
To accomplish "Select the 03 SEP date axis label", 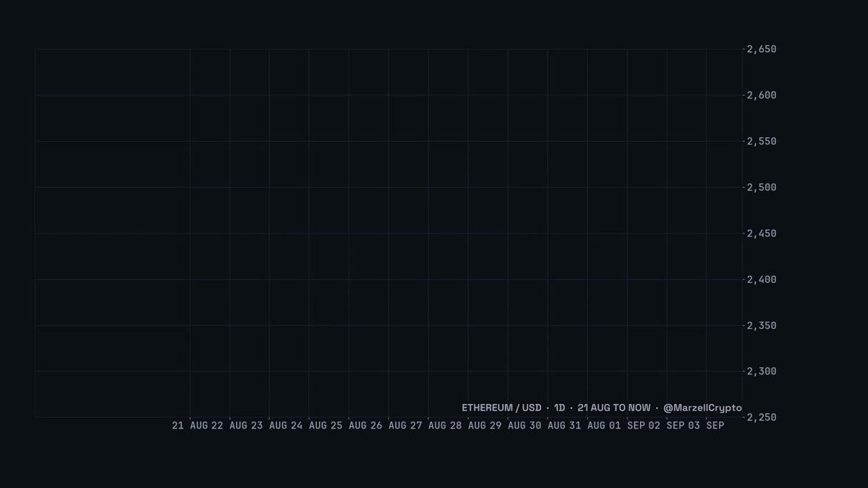I will point(707,426).
